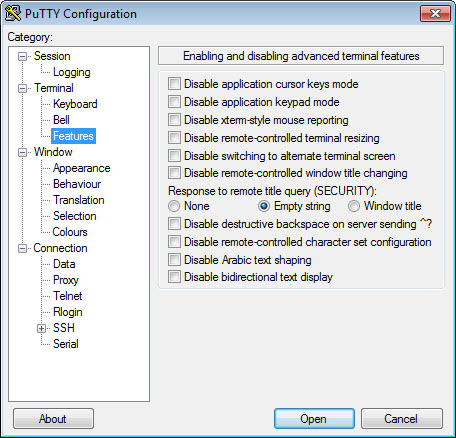Select Colours in the category tree
This screenshot has width=456, height=438.
point(70,232)
